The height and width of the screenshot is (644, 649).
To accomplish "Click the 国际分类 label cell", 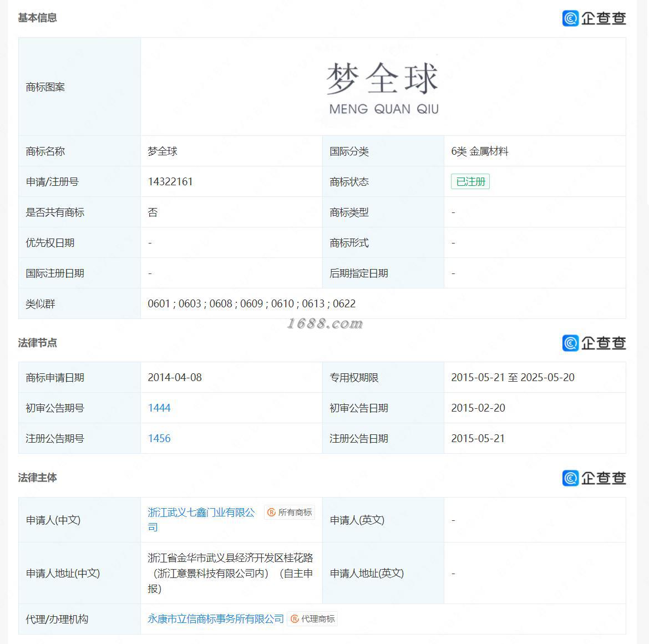I will 383,151.
